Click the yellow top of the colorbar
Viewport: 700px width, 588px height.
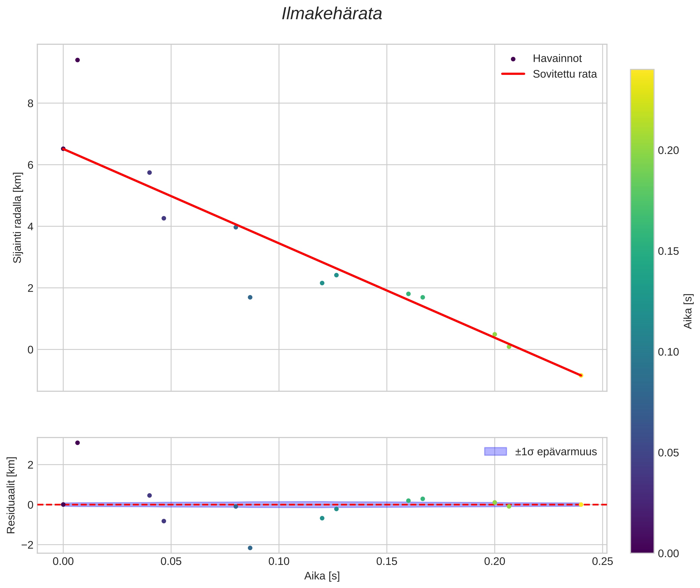[x=642, y=74]
